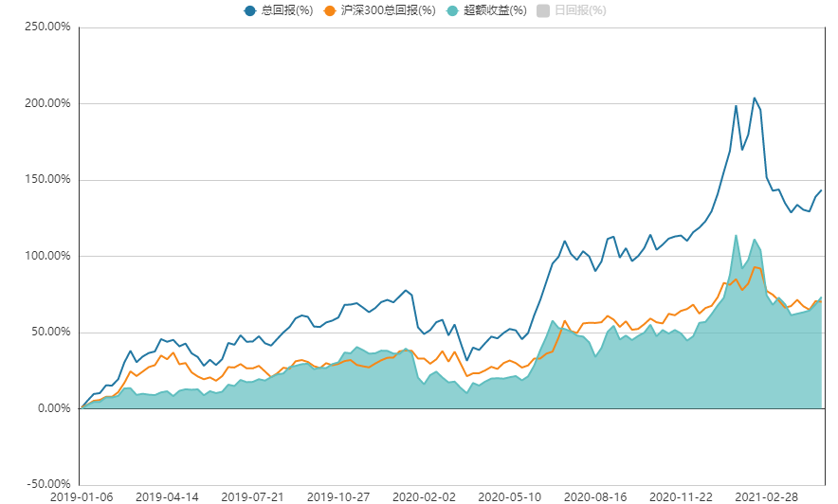The image size is (838, 504).
Task: Click the teal 超额收益 legend marker
Action: (x=453, y=10)
